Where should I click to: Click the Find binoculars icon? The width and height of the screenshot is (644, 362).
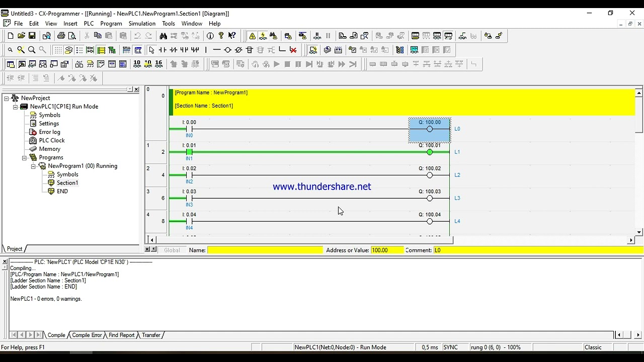coord(163,36)
